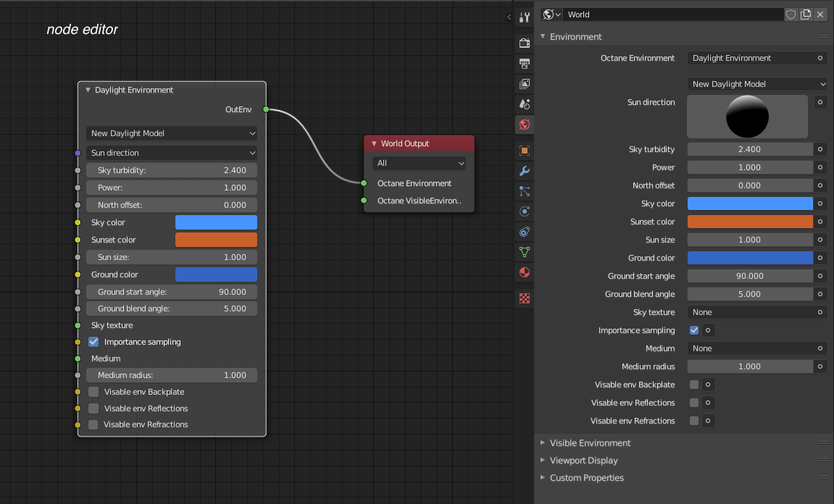Expand the Visible Environment panel

point(590,442)
